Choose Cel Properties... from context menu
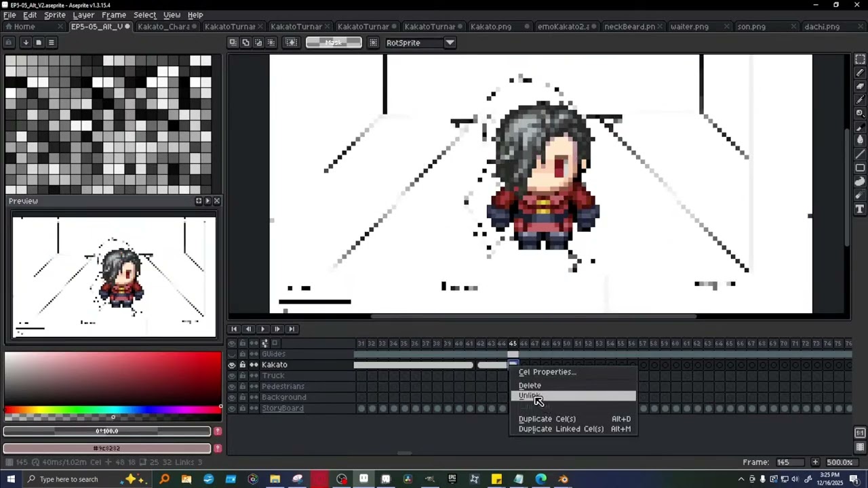 coord(574,372)
